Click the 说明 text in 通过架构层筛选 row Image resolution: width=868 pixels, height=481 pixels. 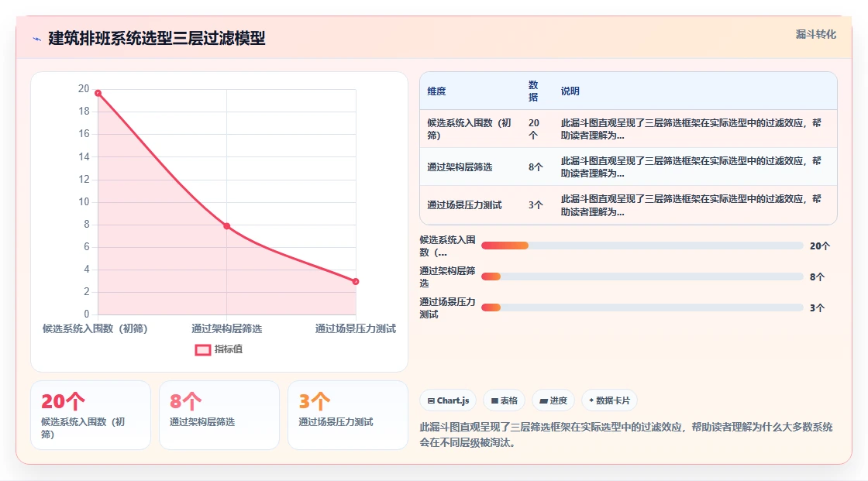(691, 167)
